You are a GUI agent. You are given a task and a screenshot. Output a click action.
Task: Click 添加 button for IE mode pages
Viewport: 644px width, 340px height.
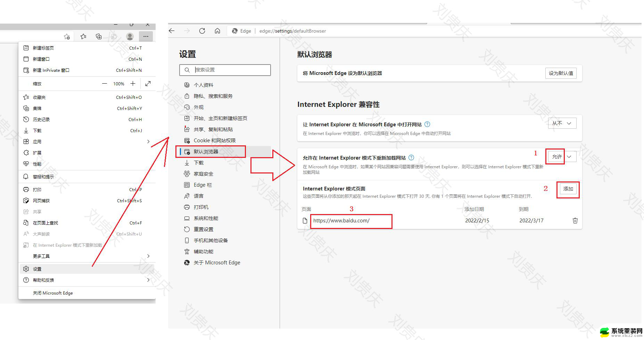click(x=568, y=189)
